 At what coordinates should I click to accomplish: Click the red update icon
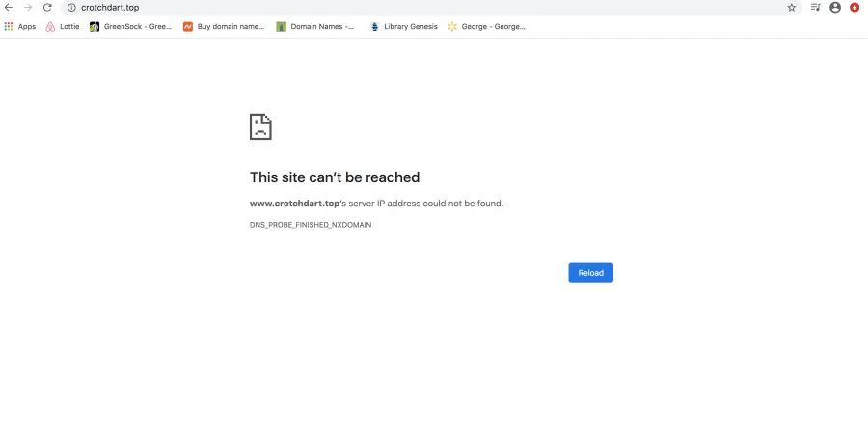click(x=854, y=7)
